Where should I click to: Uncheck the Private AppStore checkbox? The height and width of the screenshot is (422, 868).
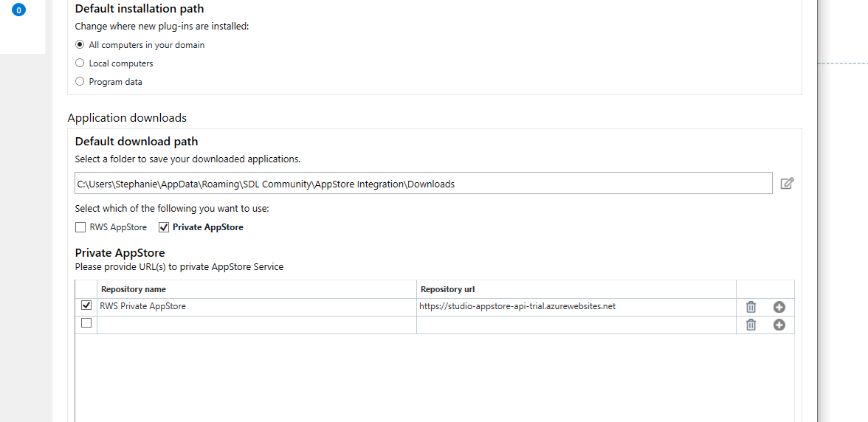click(x=164, y=227)
